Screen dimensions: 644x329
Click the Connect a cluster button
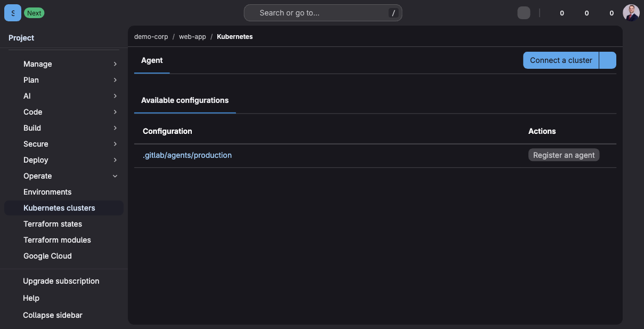click(561, 60)
